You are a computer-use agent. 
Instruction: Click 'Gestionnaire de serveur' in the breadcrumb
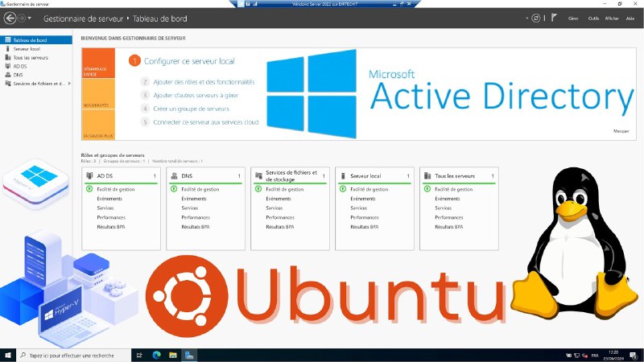(84, 19)
